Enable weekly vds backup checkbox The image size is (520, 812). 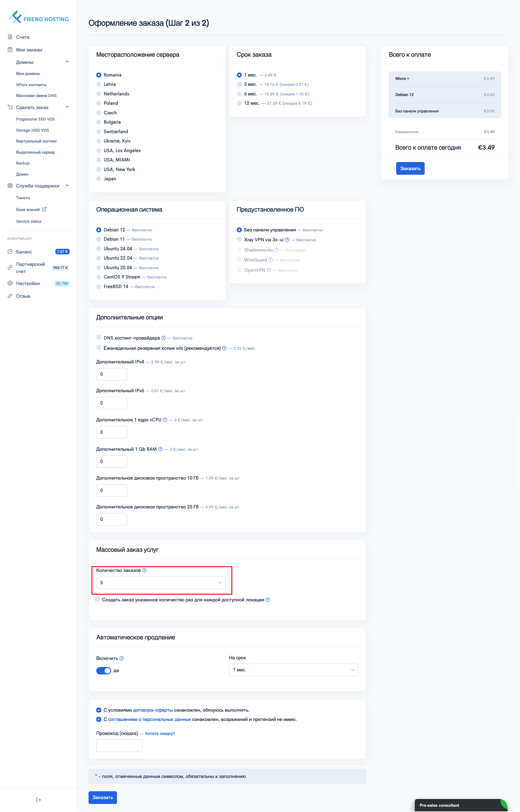[x=99, y=347]
